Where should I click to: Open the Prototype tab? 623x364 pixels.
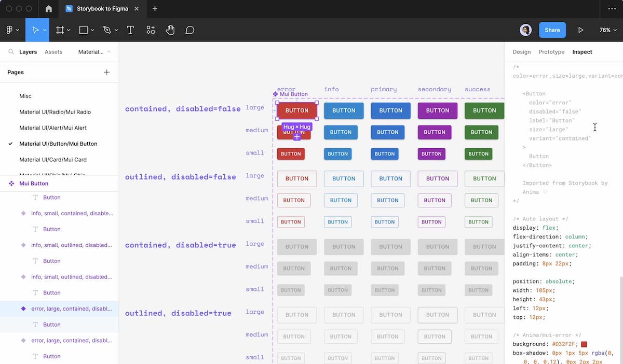(x=551, y=52)
